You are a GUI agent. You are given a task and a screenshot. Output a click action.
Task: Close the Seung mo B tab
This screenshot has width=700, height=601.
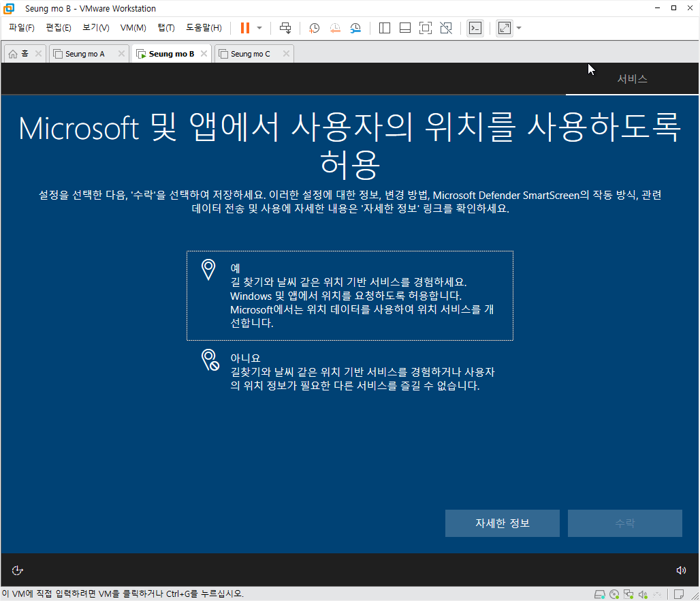[x=204, y=54]
